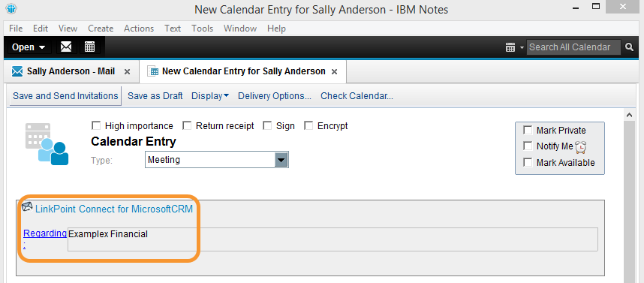Click the search magnifier icon
Image resolution: width=644 pixels, height=283 pixels.
point(629,47)
